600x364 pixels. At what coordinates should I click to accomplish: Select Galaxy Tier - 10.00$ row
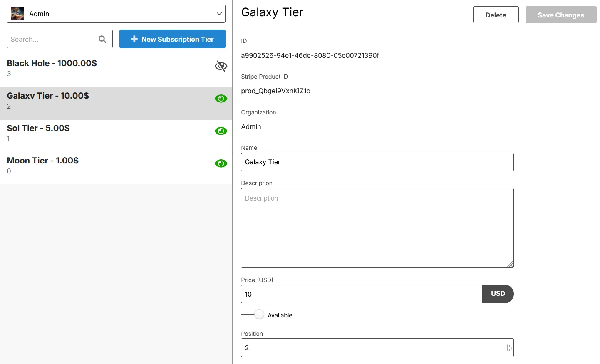pos(116,103)
